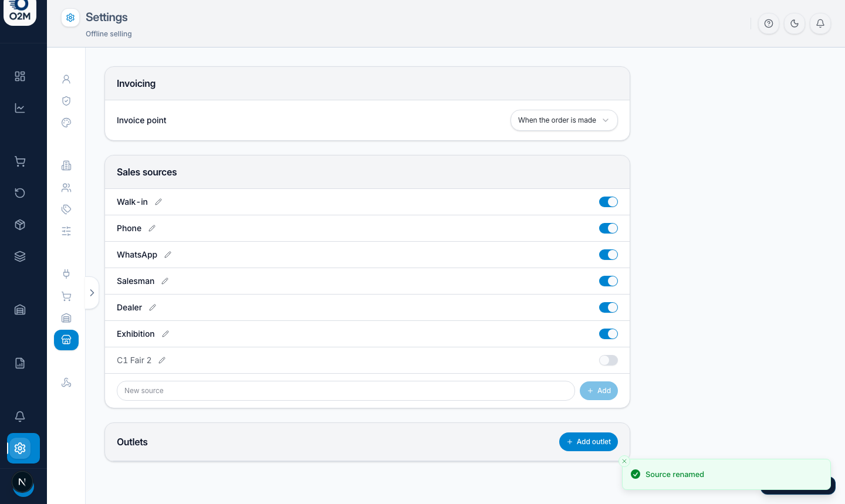
Task: Open the appearance palette settings icon
Action: click(x=66, y=123)
